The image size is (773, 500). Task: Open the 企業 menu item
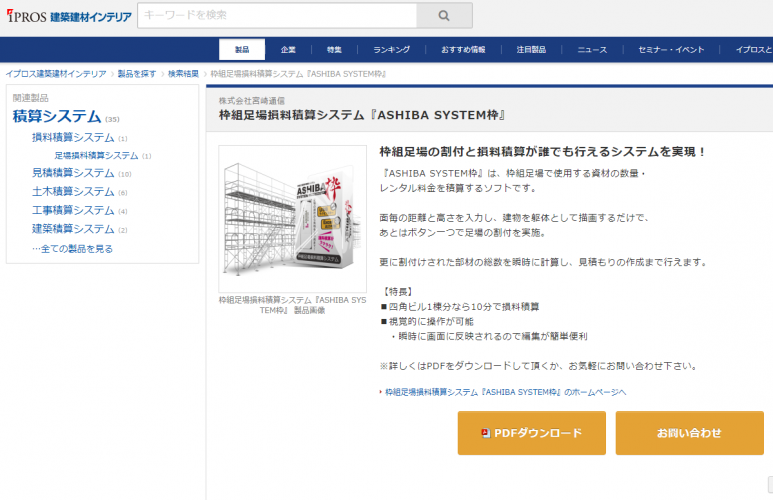288,49
